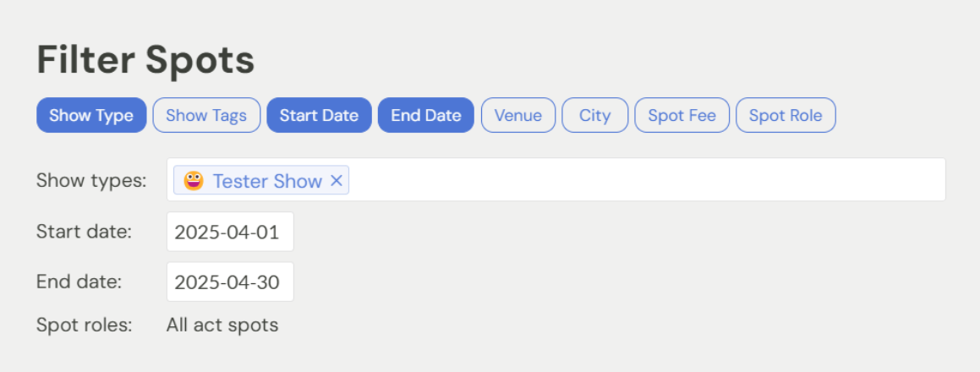Open the Show types selection field

[x=643, y=180]
